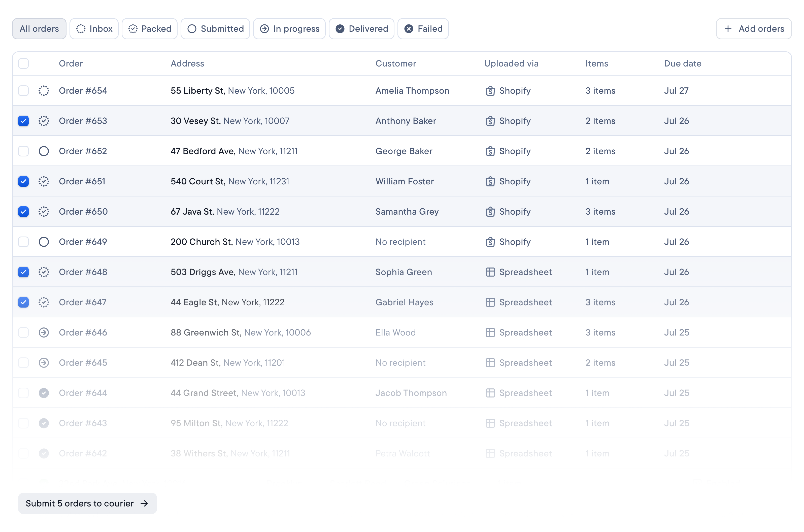Check the checkbox for Order #646
This screenshot has height=532, width=804.
point(23,332)
